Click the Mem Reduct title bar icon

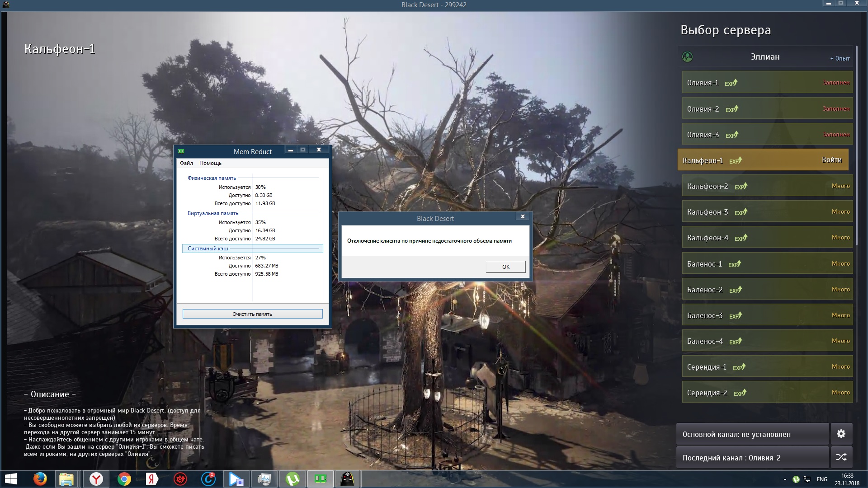click(181, 151)
